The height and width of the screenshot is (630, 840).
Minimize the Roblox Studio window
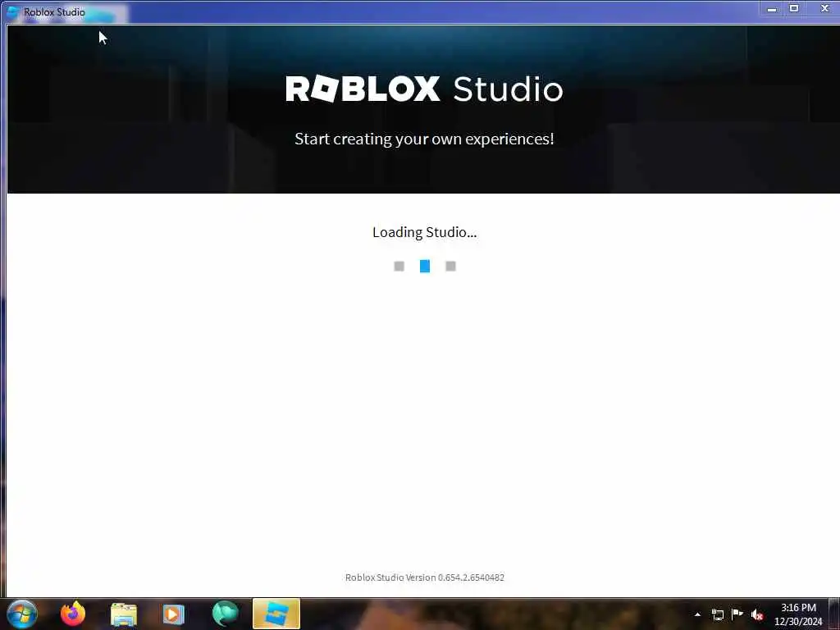click(772, 8)
